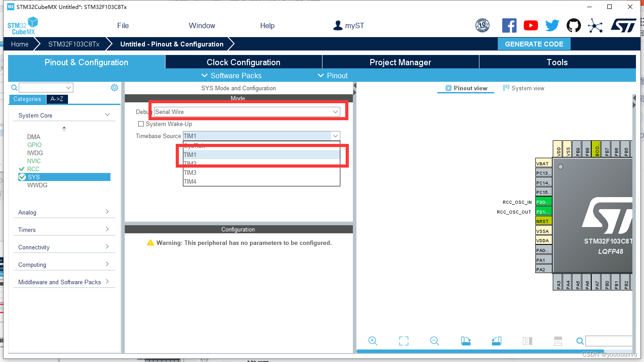The image size is (644, 362).
Task: Open the Timebase Source combo box
Action: pos(262,136)
